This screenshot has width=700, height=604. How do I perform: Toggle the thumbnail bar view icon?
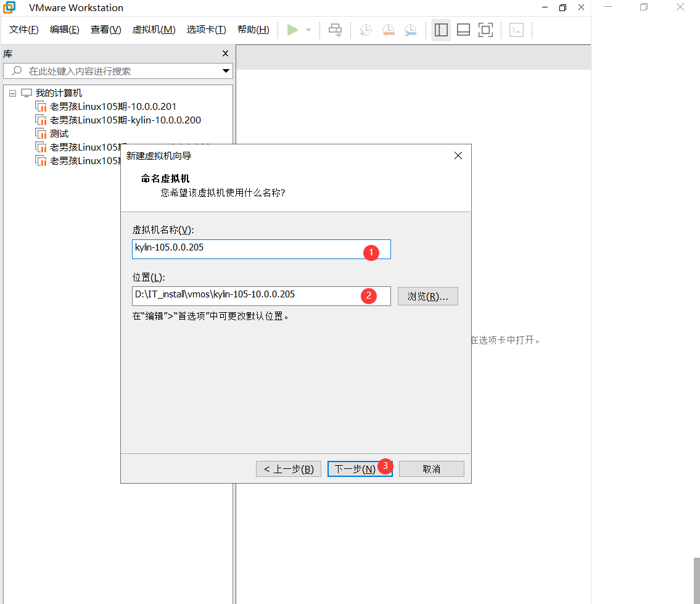pyautogui.click(x=463, y=30)
